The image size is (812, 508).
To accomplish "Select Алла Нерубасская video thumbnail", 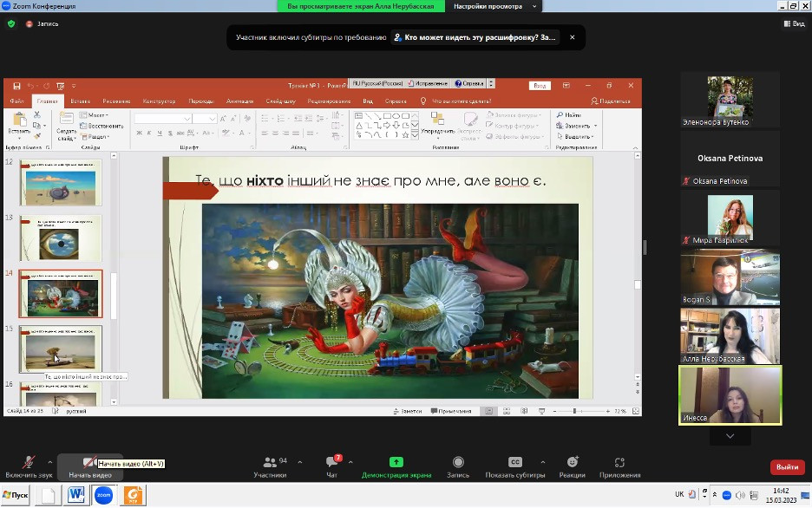I will click(730, 335).
